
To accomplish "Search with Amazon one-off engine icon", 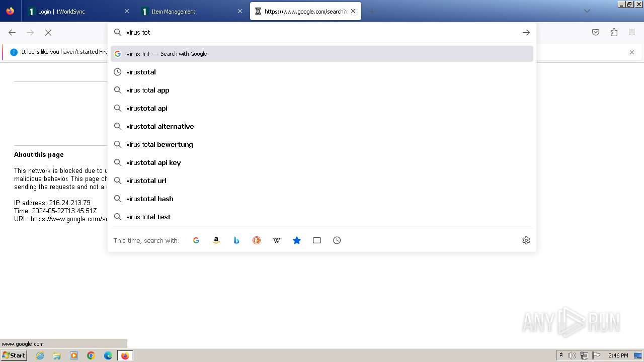I will tap(216, 240).
